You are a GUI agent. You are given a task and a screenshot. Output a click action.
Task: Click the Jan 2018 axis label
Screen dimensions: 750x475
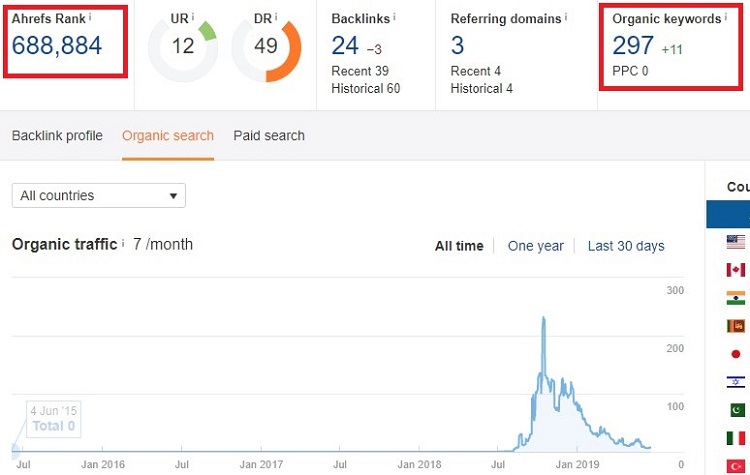click(x=419, y=464)
